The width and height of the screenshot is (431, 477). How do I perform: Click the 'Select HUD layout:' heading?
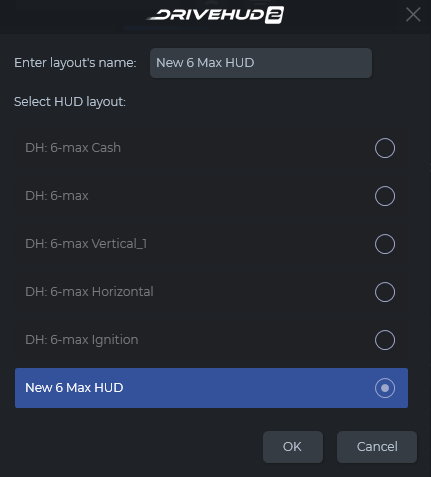coord(70,102)
